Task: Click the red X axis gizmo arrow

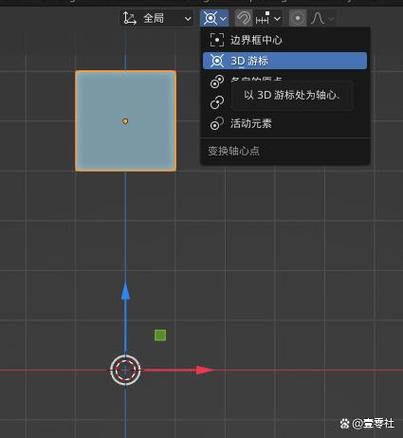Action: 204,370
